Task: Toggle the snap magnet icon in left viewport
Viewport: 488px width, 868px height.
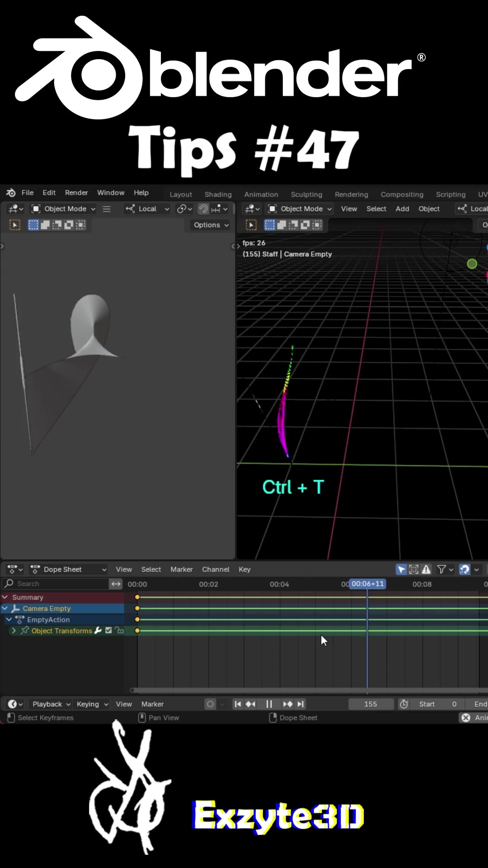Action: coord(204,208)
